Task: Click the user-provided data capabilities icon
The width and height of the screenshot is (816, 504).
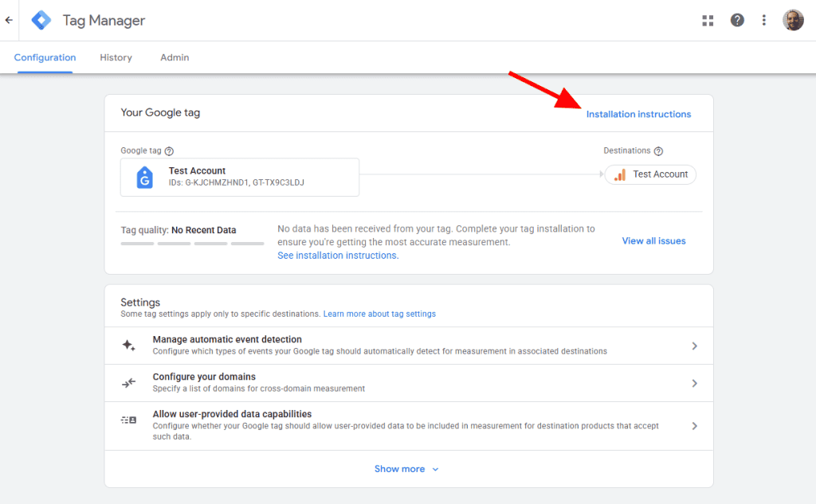Action: (128, 420)
